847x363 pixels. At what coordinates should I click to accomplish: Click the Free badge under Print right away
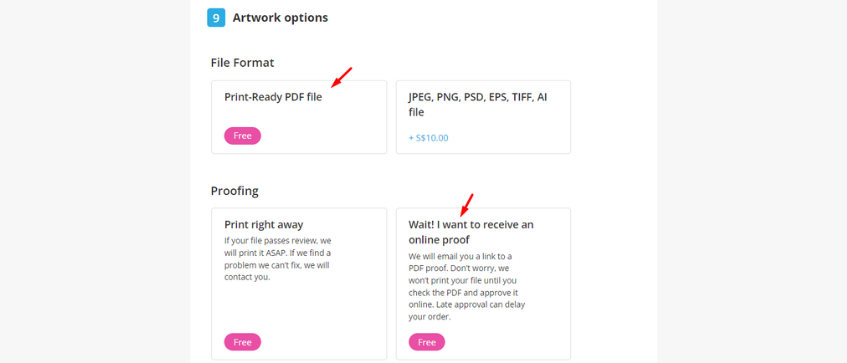243,342
